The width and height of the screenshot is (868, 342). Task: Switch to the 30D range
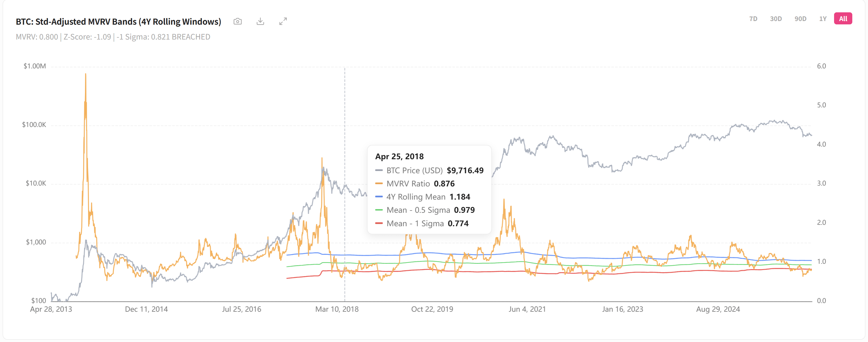pyautogui.click(x=776, y=19)
